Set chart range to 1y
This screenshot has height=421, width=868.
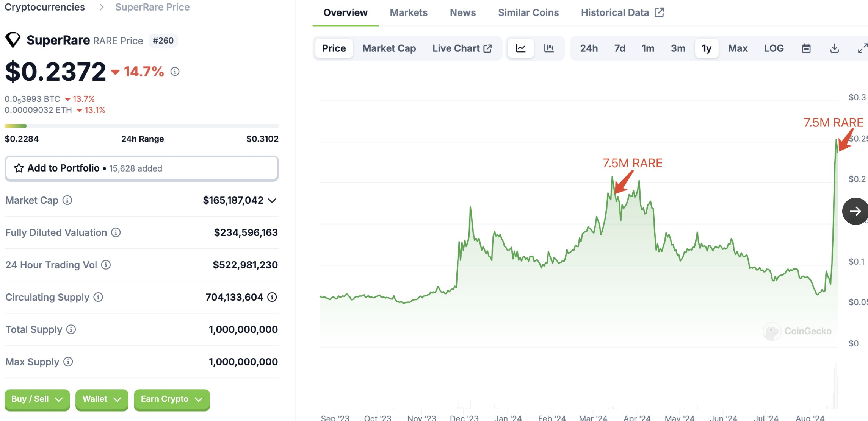coord(707,48)
